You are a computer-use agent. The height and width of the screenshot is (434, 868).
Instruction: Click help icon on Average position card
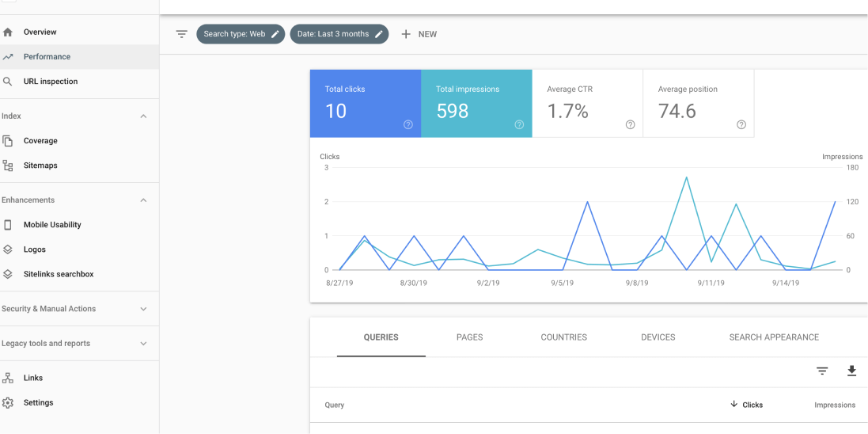[x=741, y=124]
